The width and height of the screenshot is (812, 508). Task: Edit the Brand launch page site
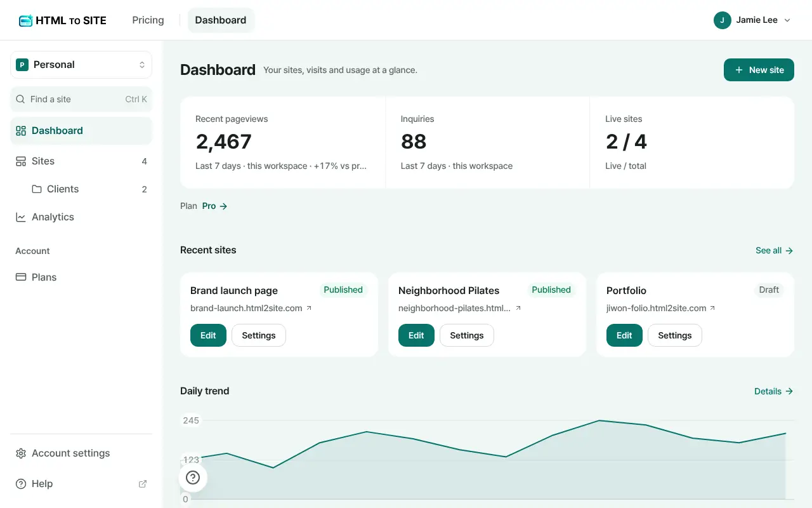(x=208, y=335)
